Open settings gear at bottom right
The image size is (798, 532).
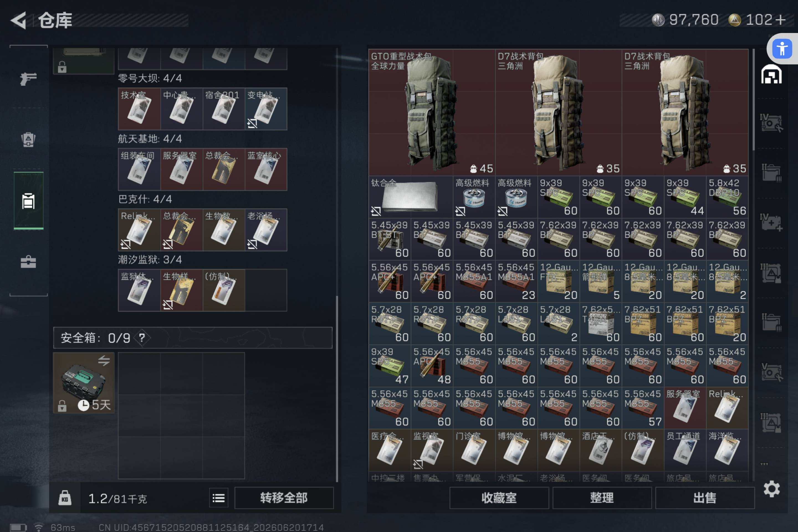tap(771, 489)
